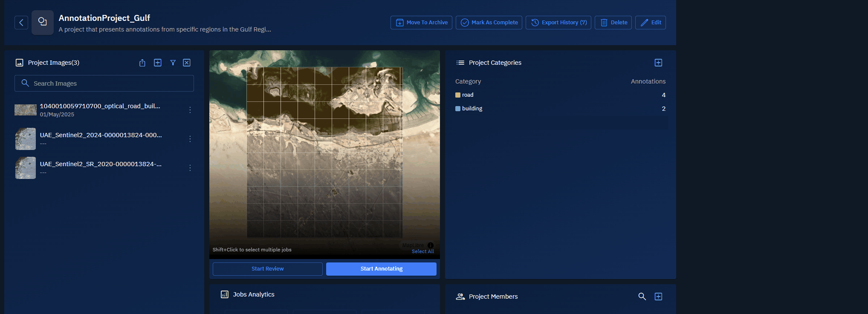Open Export History
The height and width of the screenshot is (314, 868).
click(558, 23)
